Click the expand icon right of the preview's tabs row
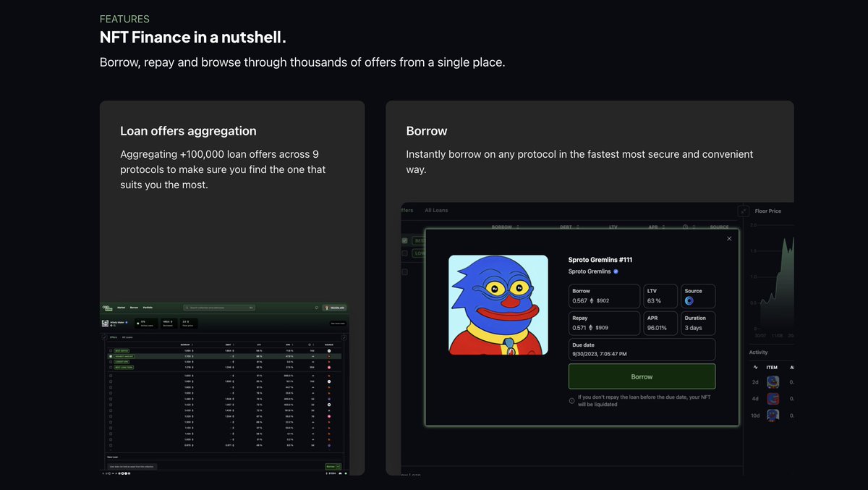Image resolution: width=868 pixels, height=490 pixels. [344, 337]
